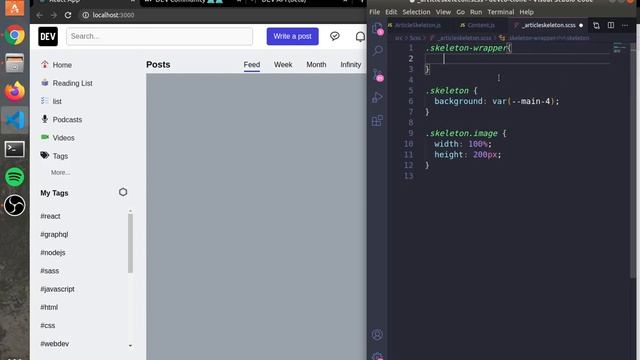Viewport: 640px width, 360px height.
Task: Click the Open Changes icon in editor toolbar
Action: (x=596, y=25)
